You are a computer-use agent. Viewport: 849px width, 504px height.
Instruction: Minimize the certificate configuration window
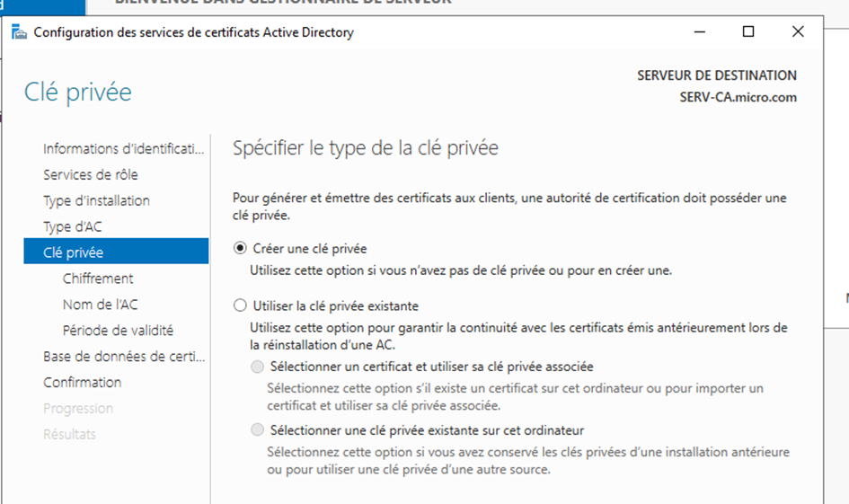click(x=700, y=32)
